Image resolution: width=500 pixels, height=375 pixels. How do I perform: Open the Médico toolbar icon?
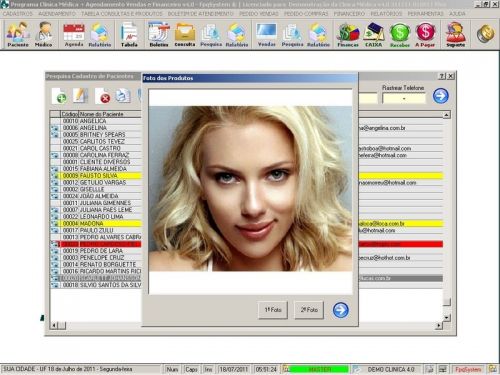pos(44,34)
